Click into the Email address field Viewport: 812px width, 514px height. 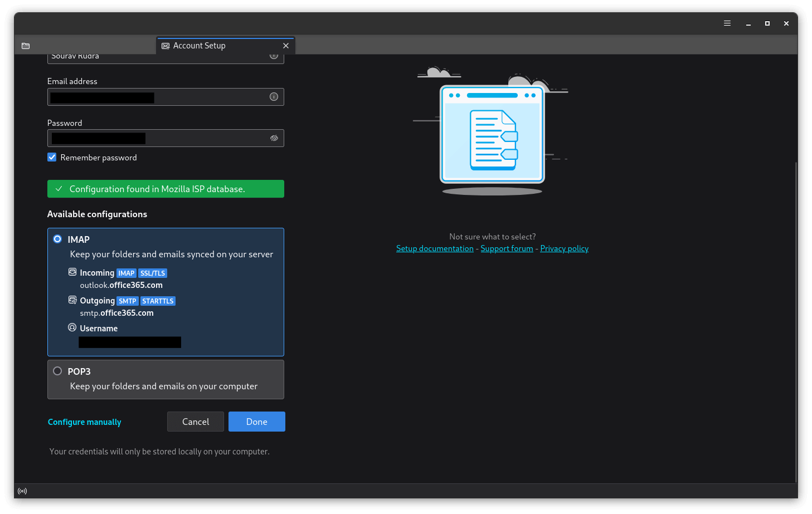[x=212, y=97]
